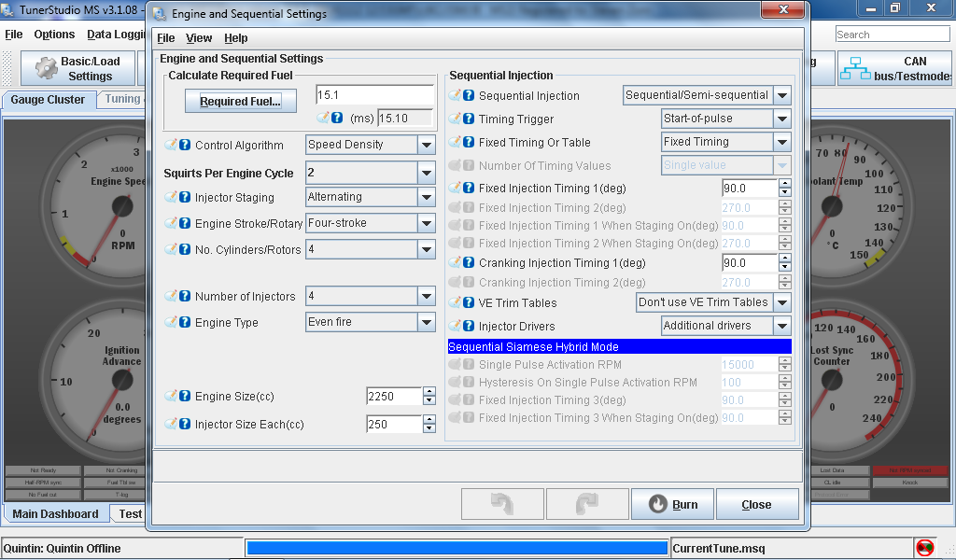Open File menu in Engine settings dialog
This screenshot has height=560, width=956.
[x=166, y=37]
